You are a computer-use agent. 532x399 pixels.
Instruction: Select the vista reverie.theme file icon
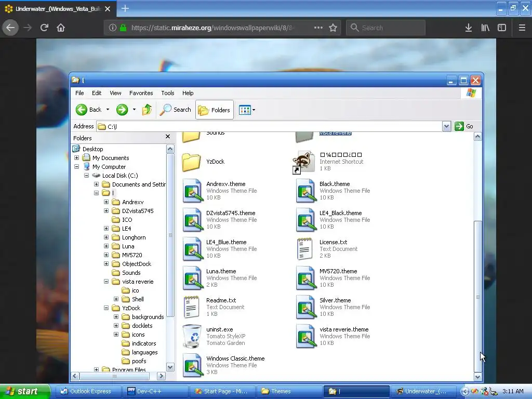(x=306, y=336)
